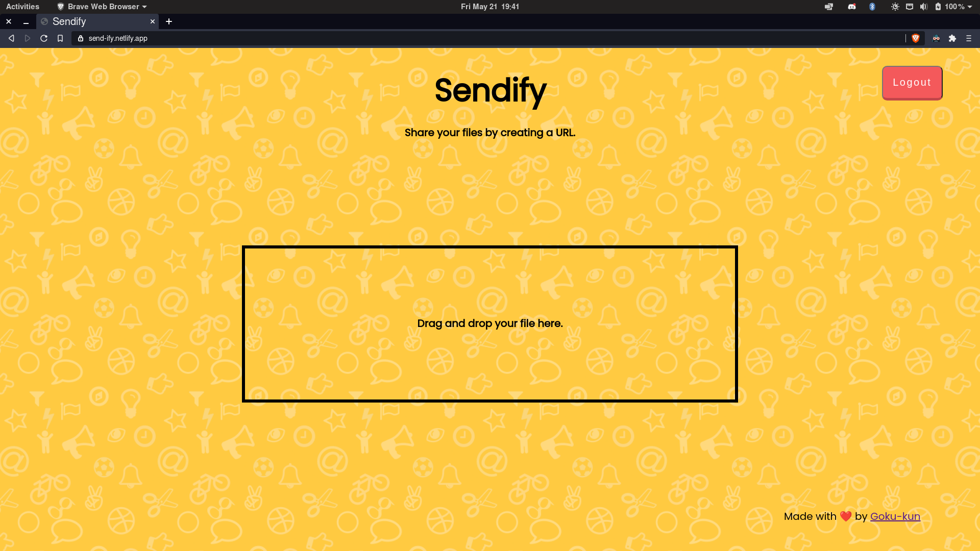The height and width of the screenshot is (551, 980).
Task: Click the volume/speaker icon in system tray
Action: click(923, 7)
